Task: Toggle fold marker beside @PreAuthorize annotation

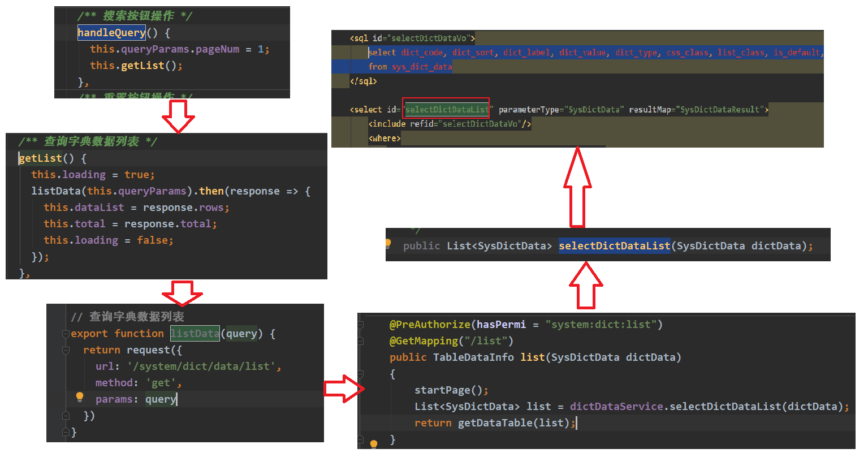Action: (360, 325)
